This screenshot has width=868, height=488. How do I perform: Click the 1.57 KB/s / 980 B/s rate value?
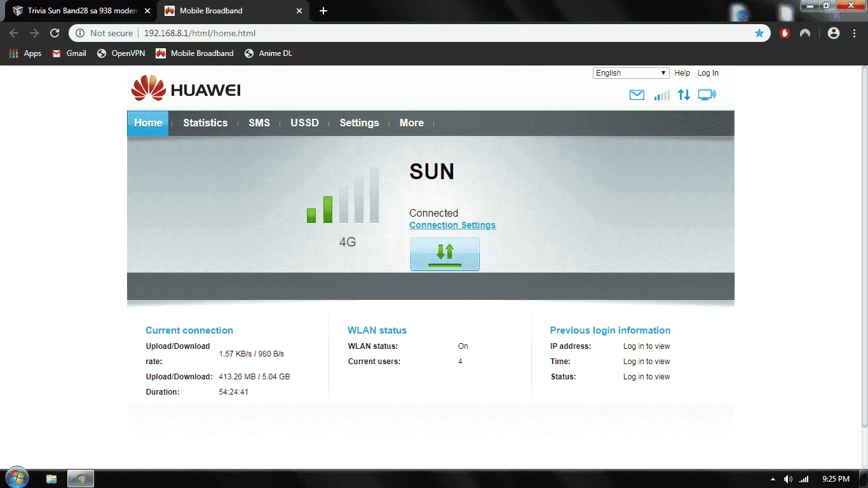point(252,354)
